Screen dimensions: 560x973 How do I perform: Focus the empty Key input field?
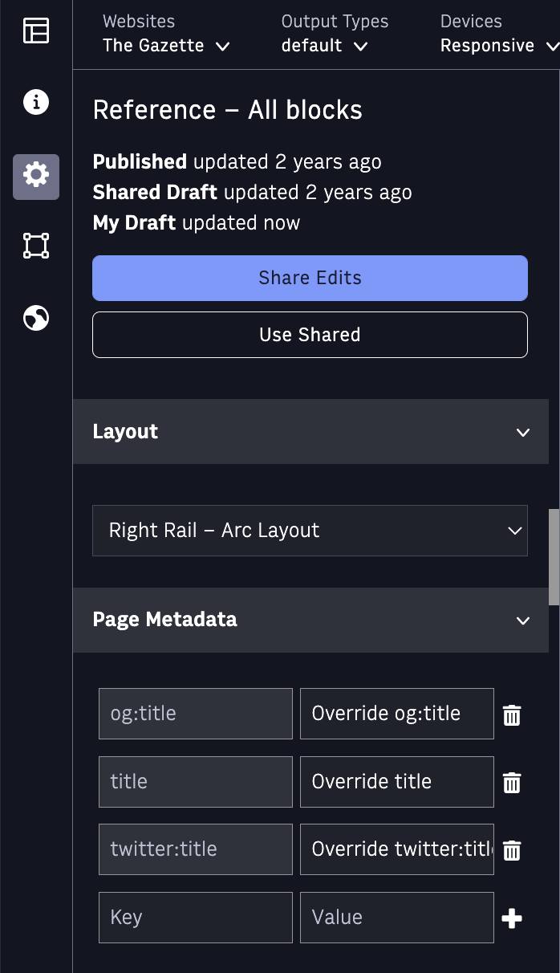point(196,918)
